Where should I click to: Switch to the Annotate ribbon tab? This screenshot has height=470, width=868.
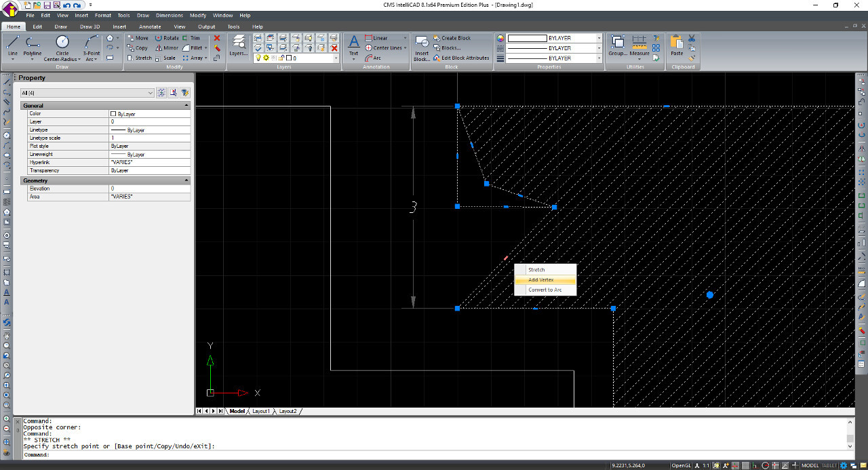[150, 26]
